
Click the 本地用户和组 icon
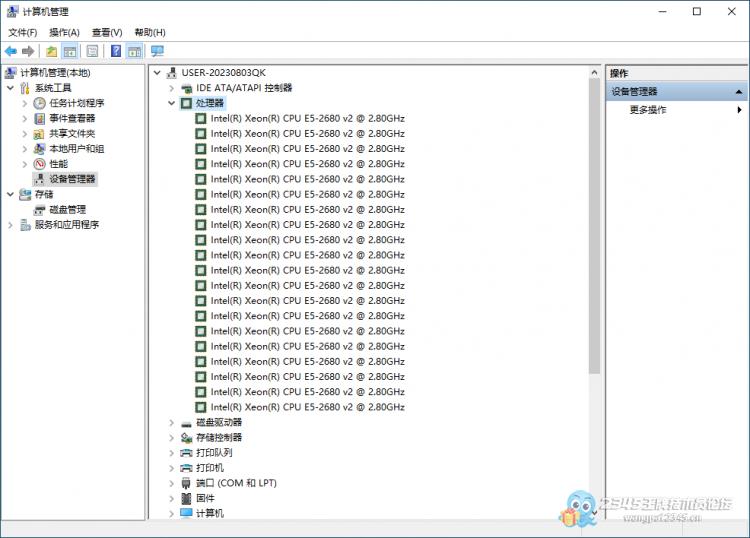(40, 149)
